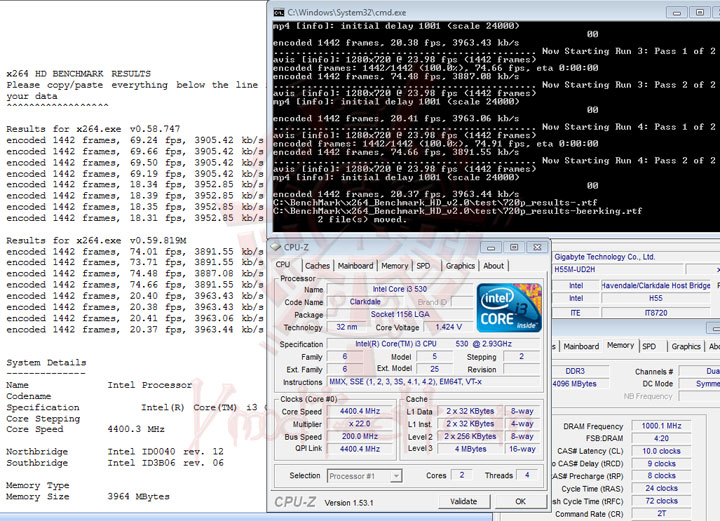This screenshot has height=521, width=720.
Task: Click the DRAM Frequency 1000.1 MHz value
Action: pos(661,426)
